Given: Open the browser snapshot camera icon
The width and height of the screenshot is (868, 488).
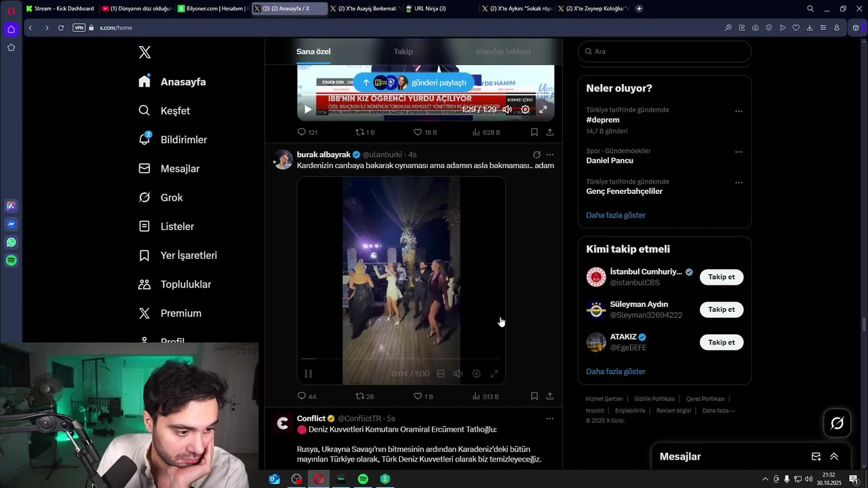Looking at the screenshot, I should tap(755, 28).
